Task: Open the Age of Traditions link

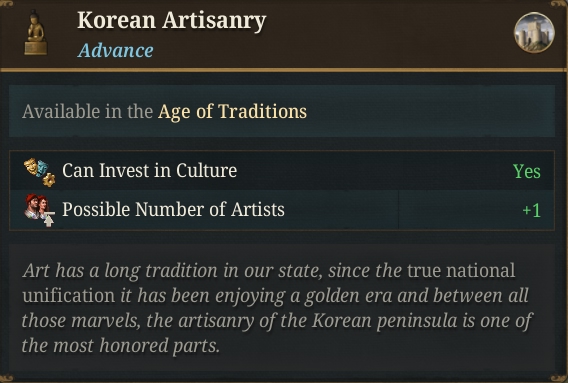Action: [232, 111]
